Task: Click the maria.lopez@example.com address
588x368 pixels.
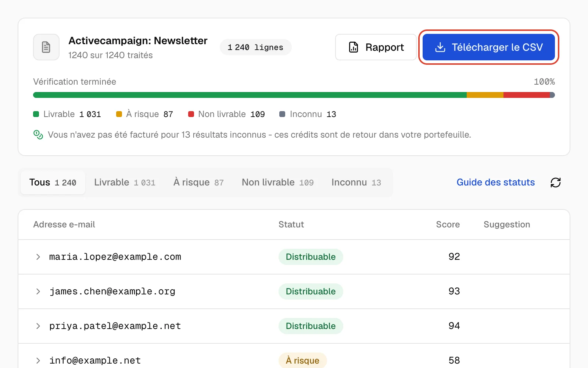Action: click(115, 257)
